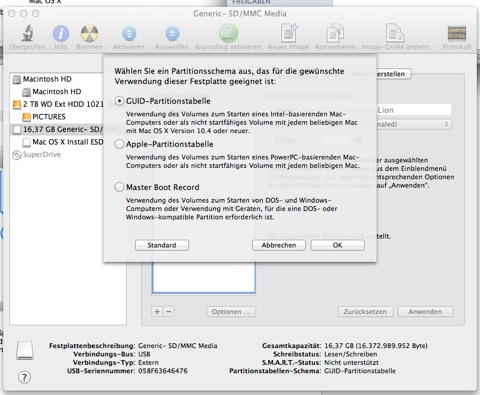
Task: Select the Apple-Partitionstabelle radio button
Action: coord(119,144)
